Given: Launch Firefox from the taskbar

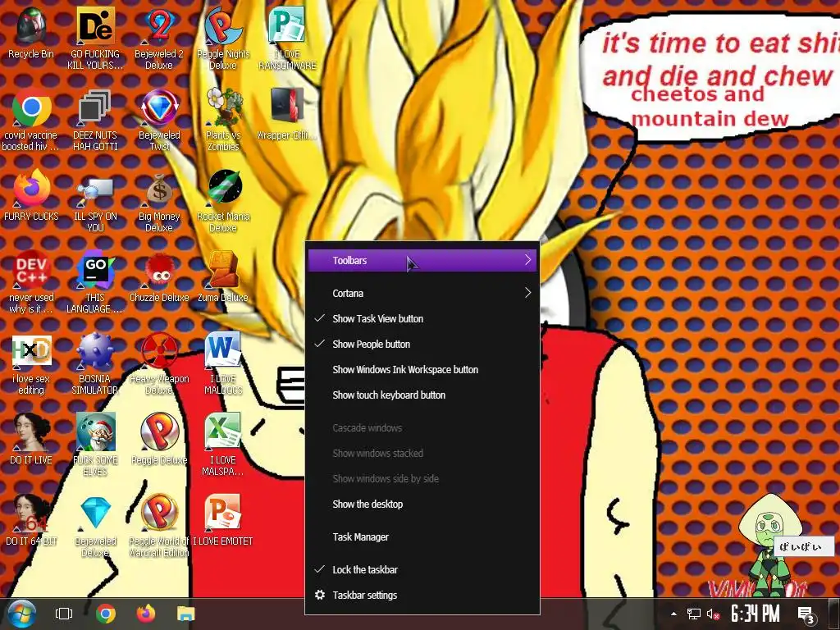Looking at the screenshot, I should click(146, 614).
